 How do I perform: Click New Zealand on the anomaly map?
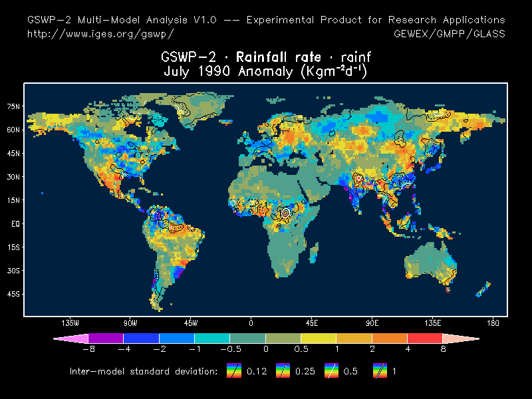(x=483, y=289)
